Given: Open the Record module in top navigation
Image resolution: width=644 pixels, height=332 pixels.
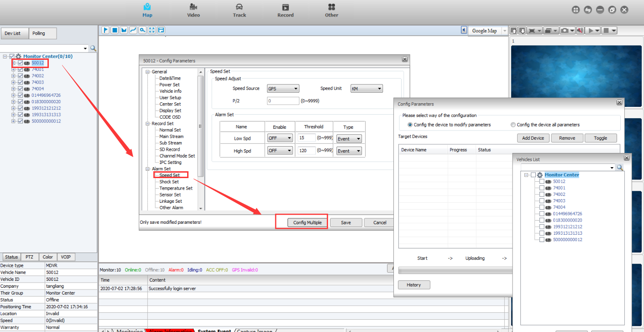Looking at the screenshot, I should point(285,10).
